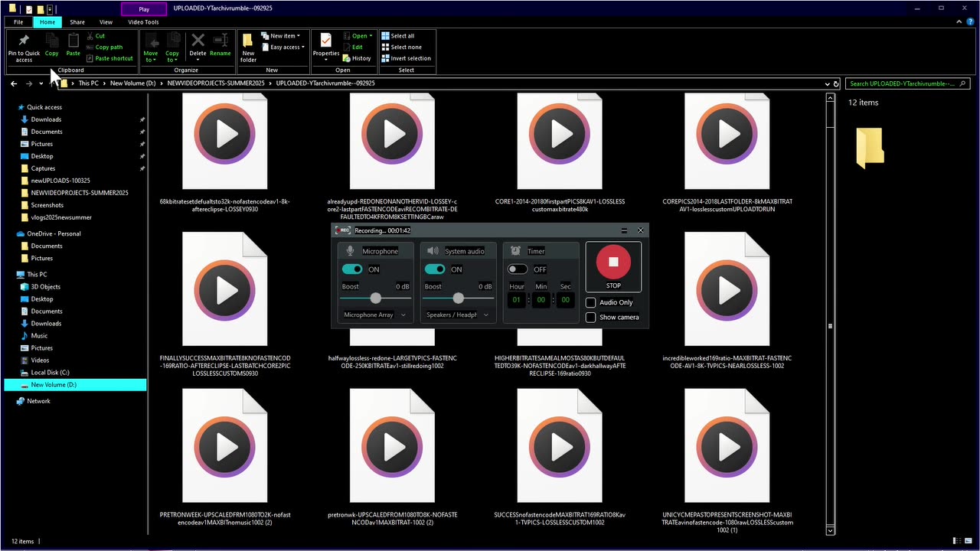This screenshot has width=980, height=551.
Task: Open the Speakers / Headphones device dropdown
Action: pyautogui.click(x=458, y=315)
